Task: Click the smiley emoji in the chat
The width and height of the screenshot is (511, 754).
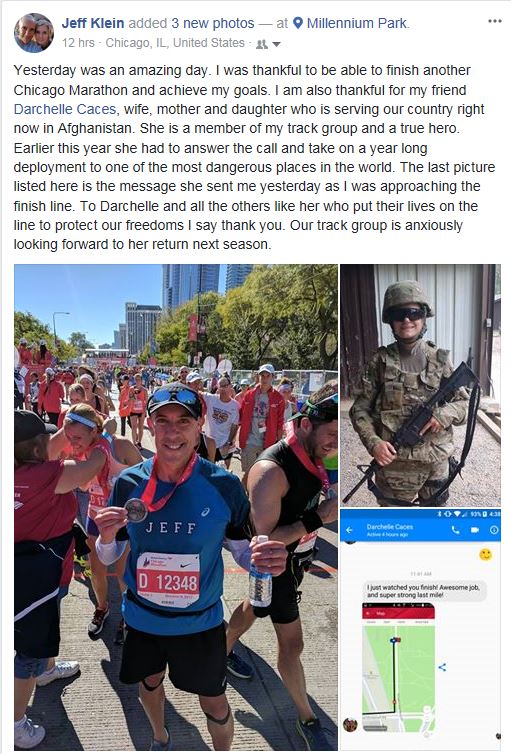Action: click(x=486, y=554)
